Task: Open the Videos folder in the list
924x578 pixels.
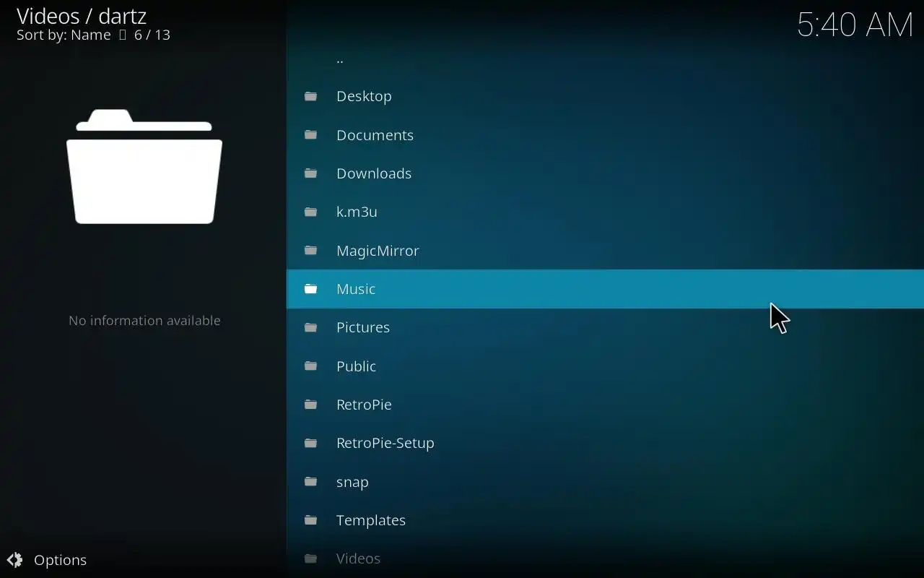Action: coord(606,559)
